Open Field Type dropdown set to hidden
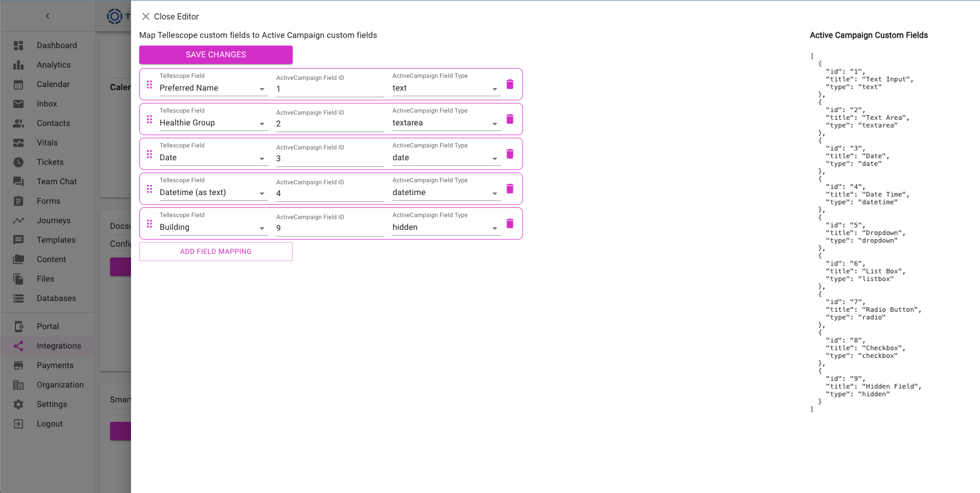Screen dimensions: 980x493 tap(446, 227)
